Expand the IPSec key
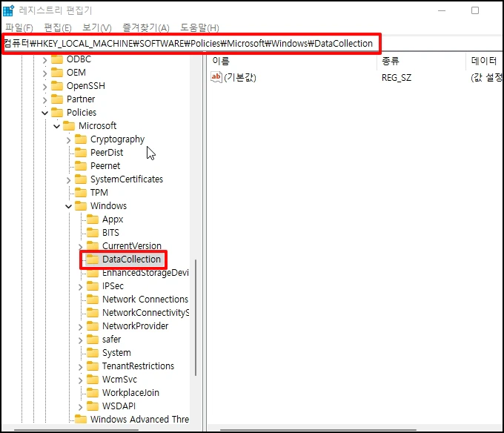 [80, 286]
